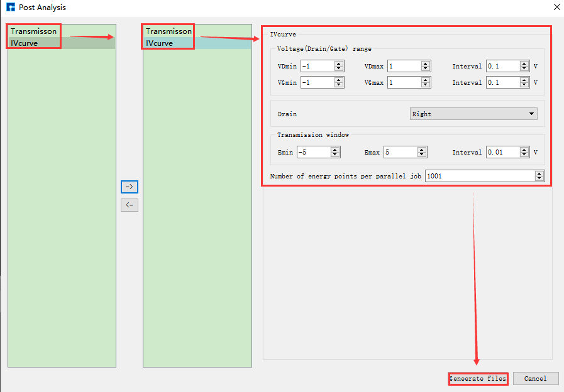Increase VGmin with its up arrow

pyautogui.click(x=339, y=80)
